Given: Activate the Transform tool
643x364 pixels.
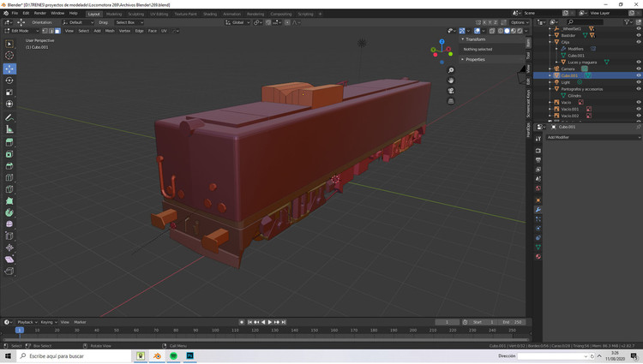Looking at the screenshot, I should tap(9, 104).
